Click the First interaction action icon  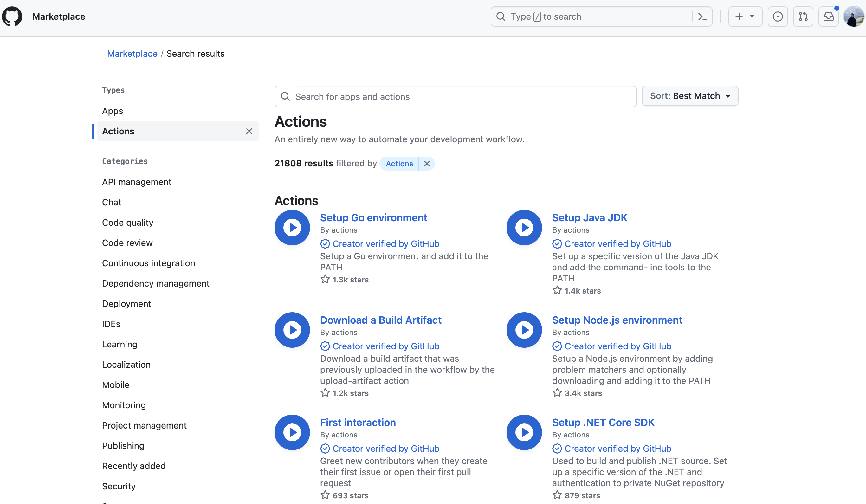coord(292,432)
